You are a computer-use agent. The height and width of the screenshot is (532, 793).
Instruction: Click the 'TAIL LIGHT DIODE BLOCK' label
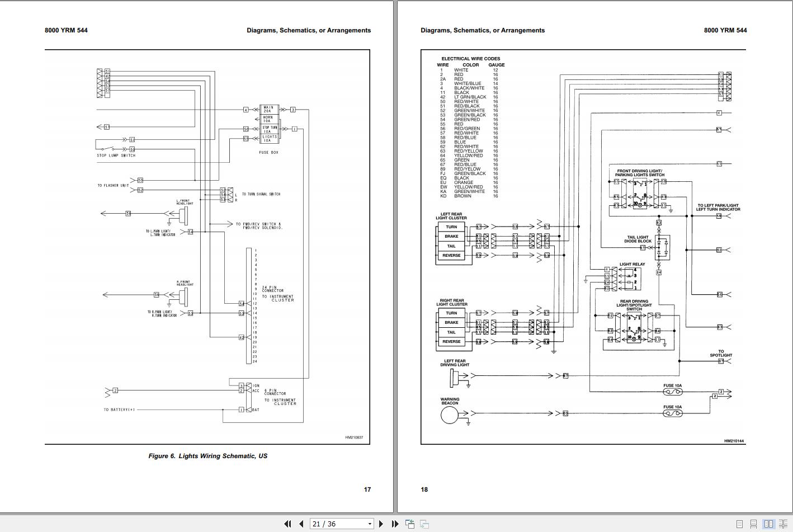pyautogui.click(x=638, y=239)
